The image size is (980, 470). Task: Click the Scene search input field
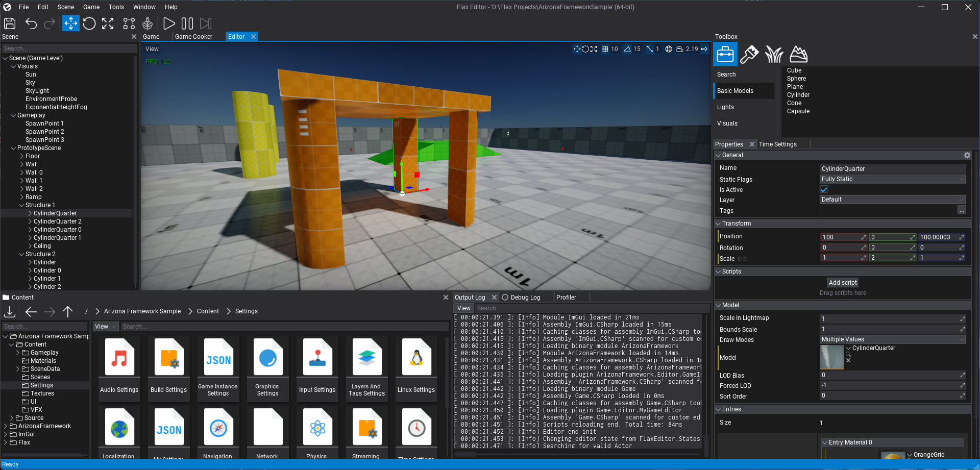point(69,47)
